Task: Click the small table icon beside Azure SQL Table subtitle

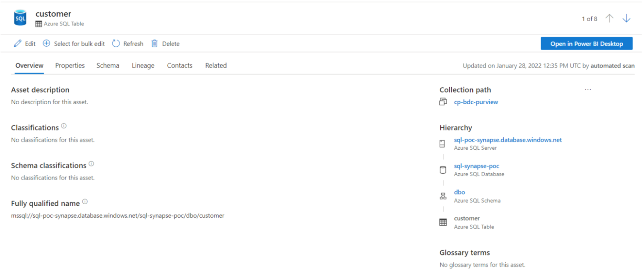Action: coord(39,24)
